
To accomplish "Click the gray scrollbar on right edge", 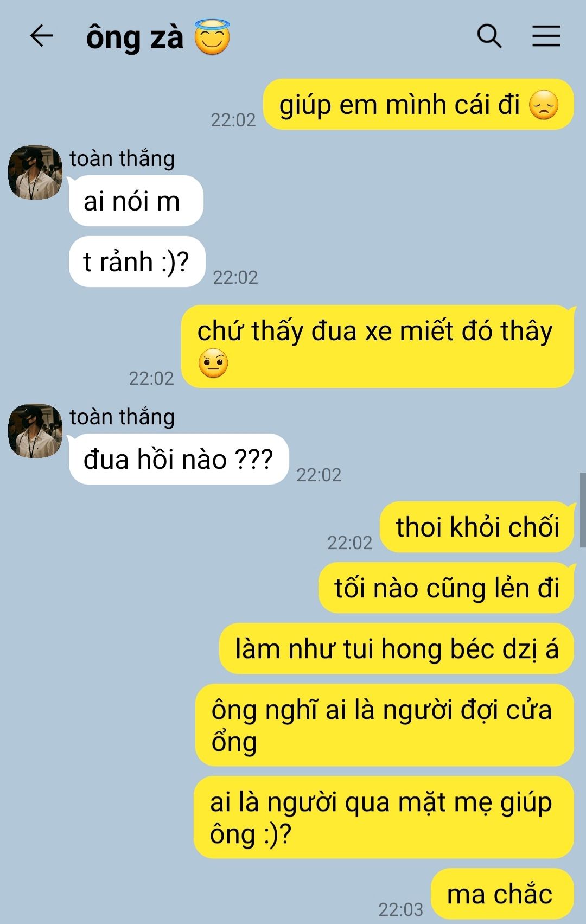I will click(x=583, y=510).
